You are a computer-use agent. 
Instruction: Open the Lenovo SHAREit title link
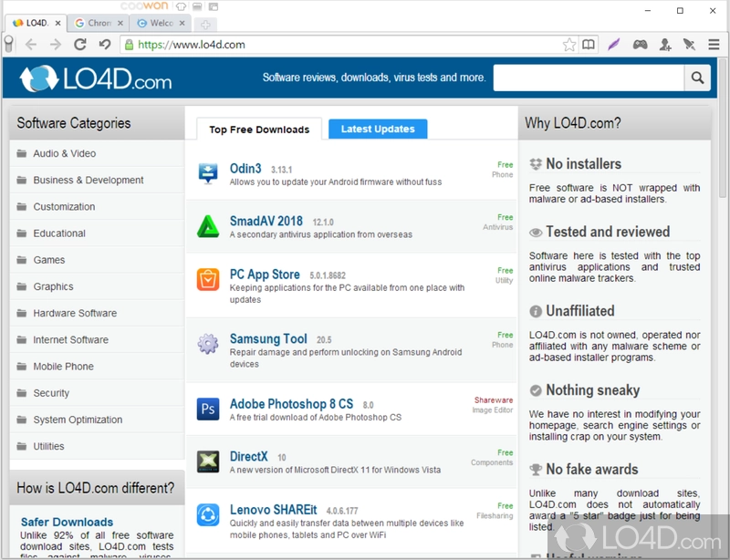[273, 510]
